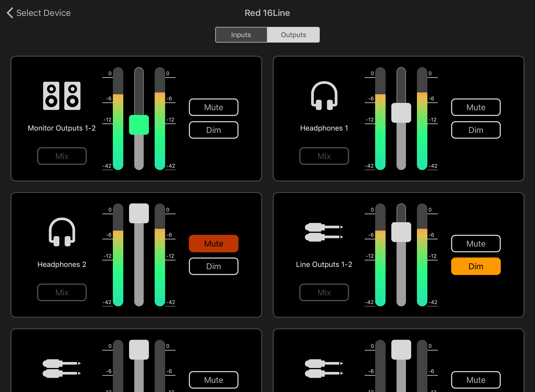Open Mix for Line Outputs 1-2
The width and height of the screenshot is (535, 392).
coord(324,292)
